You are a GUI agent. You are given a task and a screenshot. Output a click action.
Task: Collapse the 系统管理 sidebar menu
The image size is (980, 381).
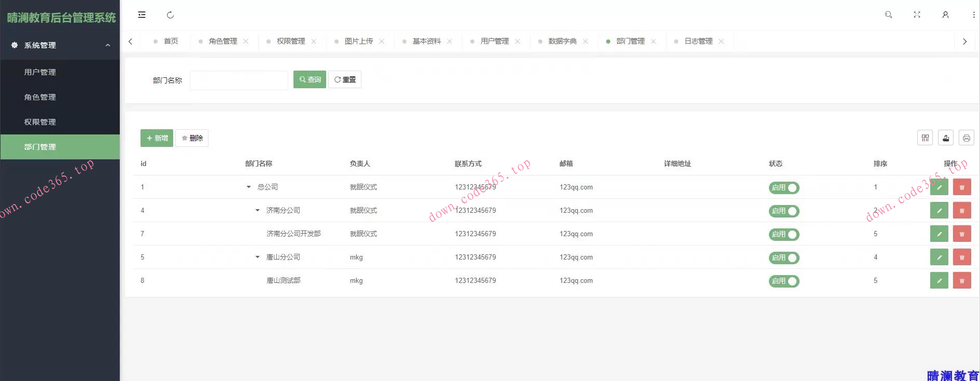tap(60, 45)
